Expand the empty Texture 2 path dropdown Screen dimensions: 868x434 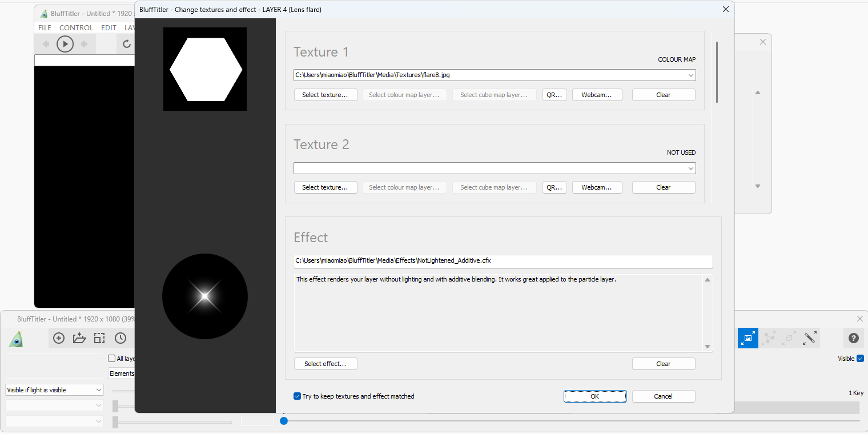point(691,168)
